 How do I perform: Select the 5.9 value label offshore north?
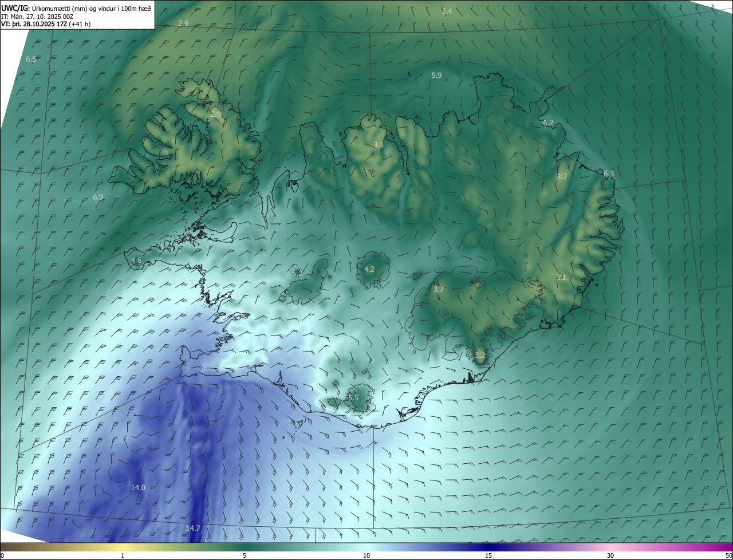click(436, 76)
